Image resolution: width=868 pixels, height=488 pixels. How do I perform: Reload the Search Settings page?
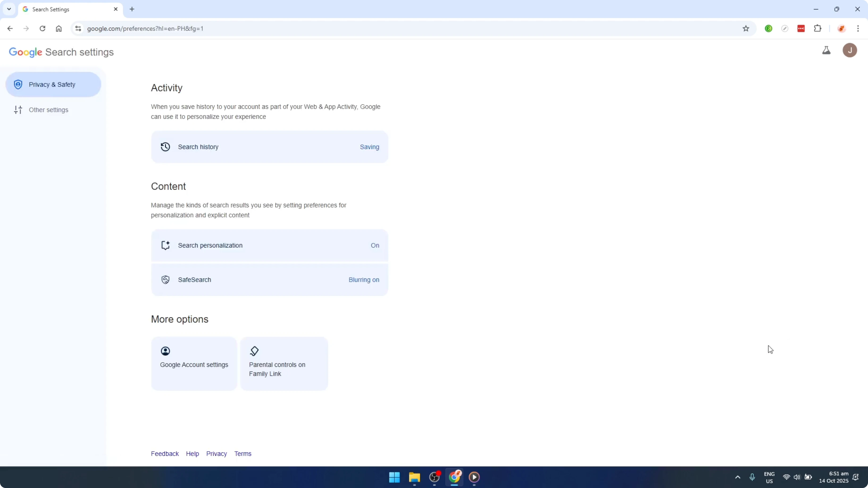coord(42,28)
